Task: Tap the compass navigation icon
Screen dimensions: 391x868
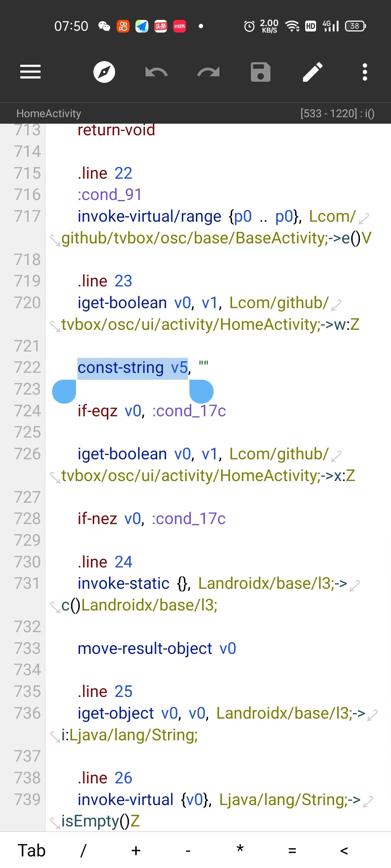Action: (104, 72)
